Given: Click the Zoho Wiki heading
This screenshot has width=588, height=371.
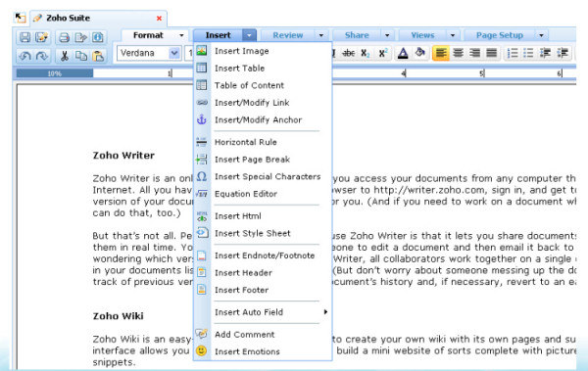Looking at the screenshot, I should pos(118,316).
